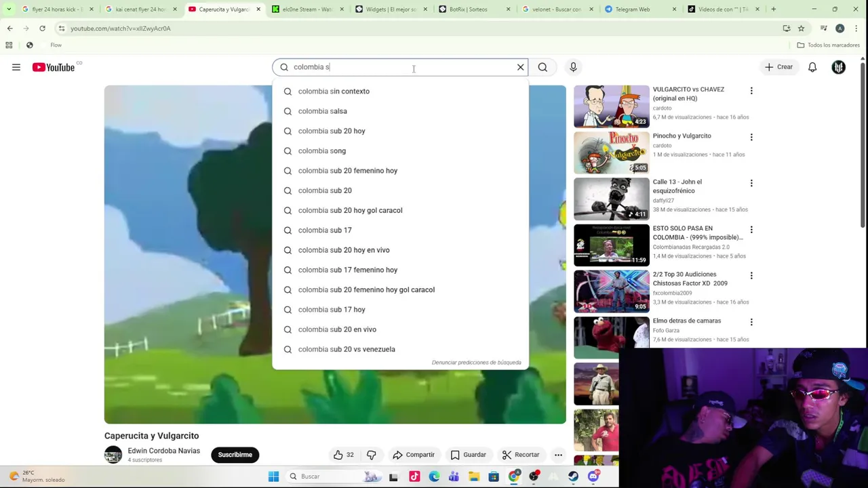Open Edwin Cordoba Navias channel link
Image resolution: width=868 pixels, height=488 pixels.
tap(163, 451)
